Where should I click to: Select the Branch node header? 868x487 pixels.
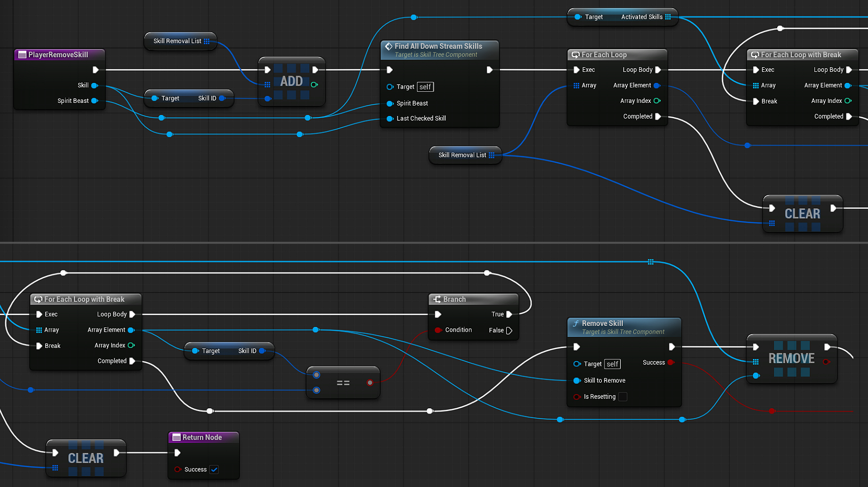(x=474, y=299)
